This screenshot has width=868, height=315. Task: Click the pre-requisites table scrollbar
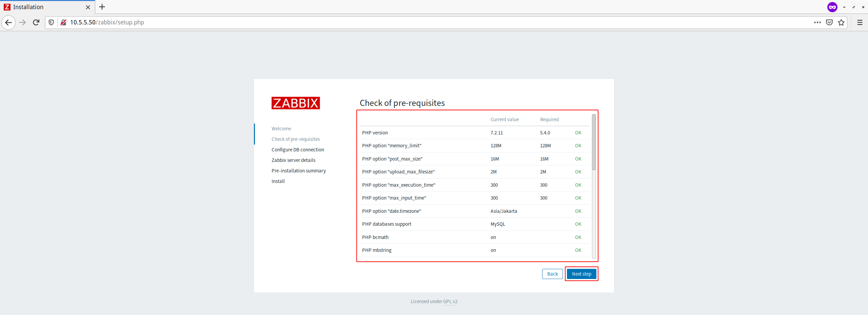click(x=594, y=142)
